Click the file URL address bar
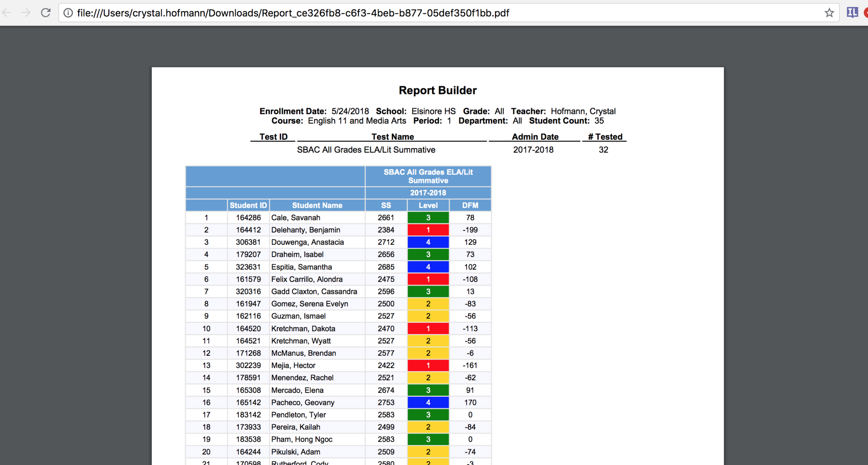This screenshot has height=465, width=868. (292, 13)
